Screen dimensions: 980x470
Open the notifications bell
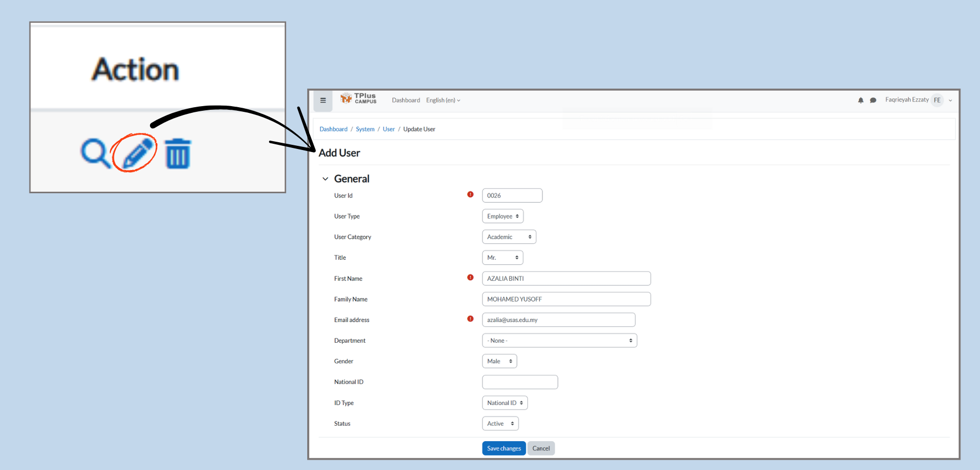pyautogui.click(x=860, y=100)
